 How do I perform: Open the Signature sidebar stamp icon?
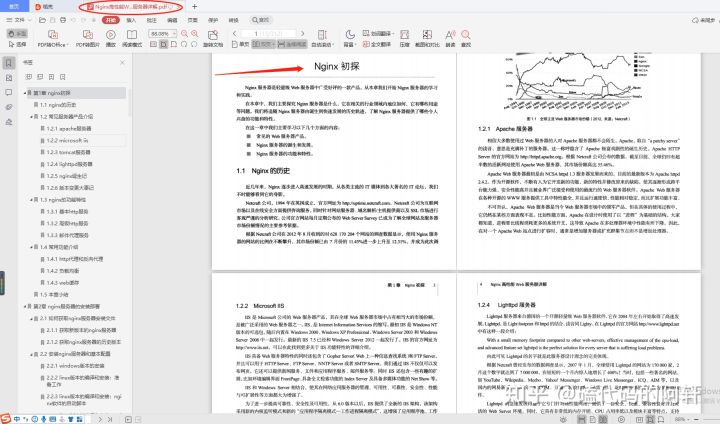[x=9, y=122]
